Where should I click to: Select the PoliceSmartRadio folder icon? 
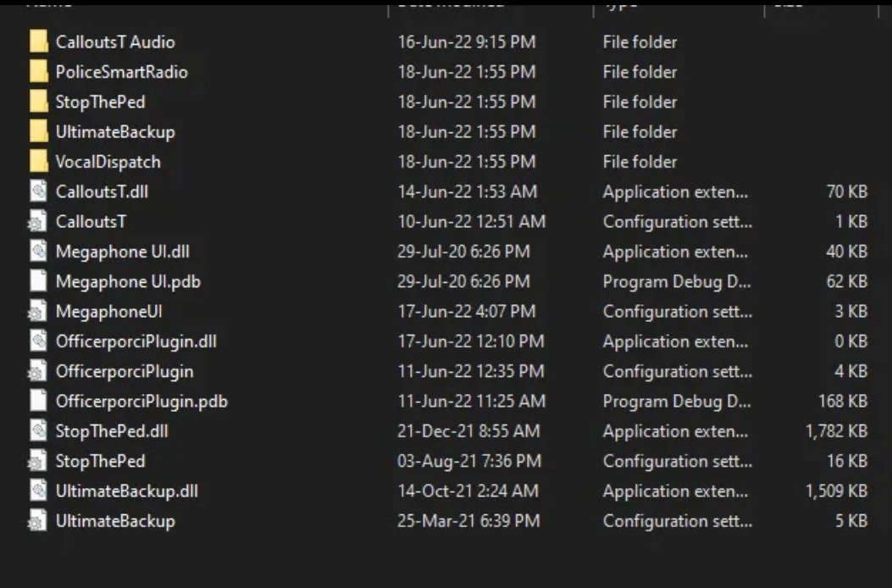coord(38,72)
